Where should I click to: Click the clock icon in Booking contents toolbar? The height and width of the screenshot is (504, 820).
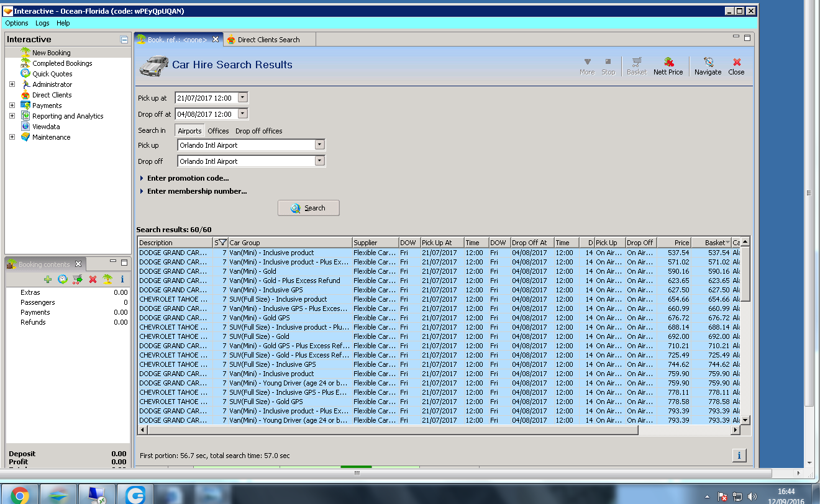coord(63,279)
